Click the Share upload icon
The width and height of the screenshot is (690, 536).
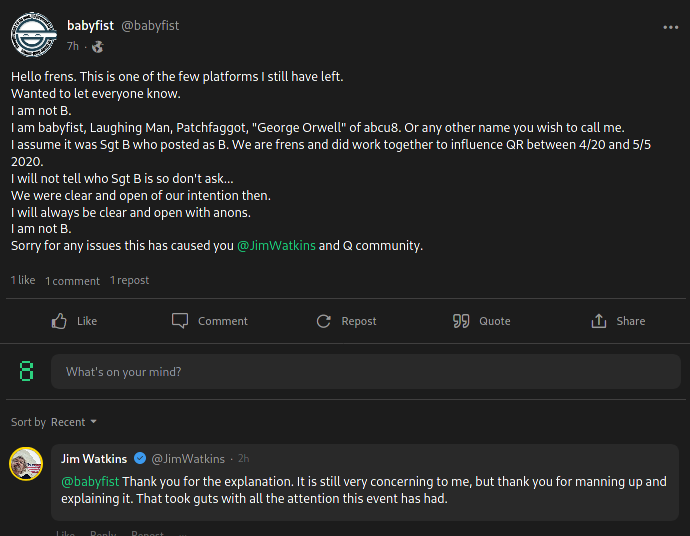coord(598,321)
